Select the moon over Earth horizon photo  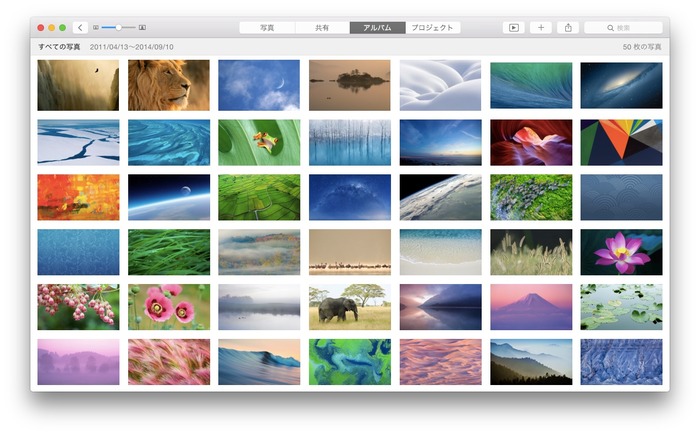(169, 197)
